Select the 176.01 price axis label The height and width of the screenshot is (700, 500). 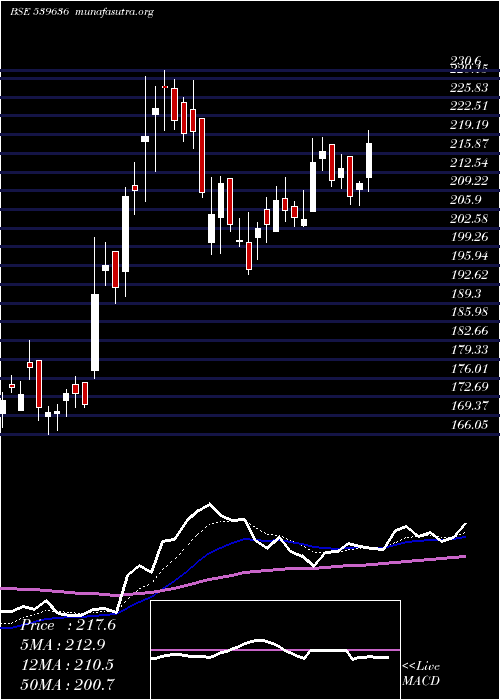click(x=469, y=368)
